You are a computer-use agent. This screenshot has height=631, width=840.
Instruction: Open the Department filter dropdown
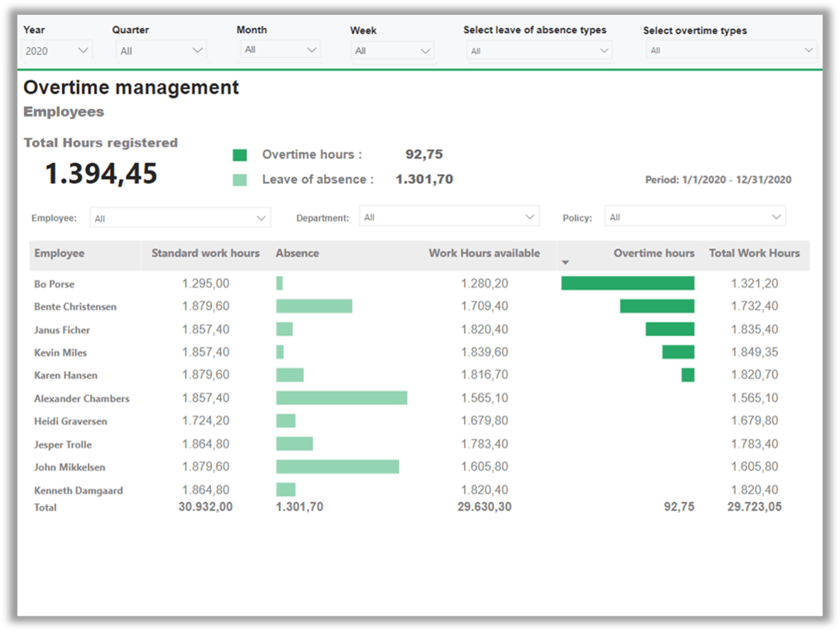(449, 217)
